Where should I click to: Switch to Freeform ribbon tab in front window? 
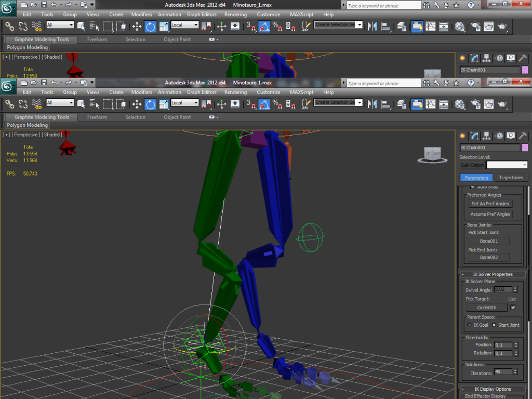tap(97, 117)
